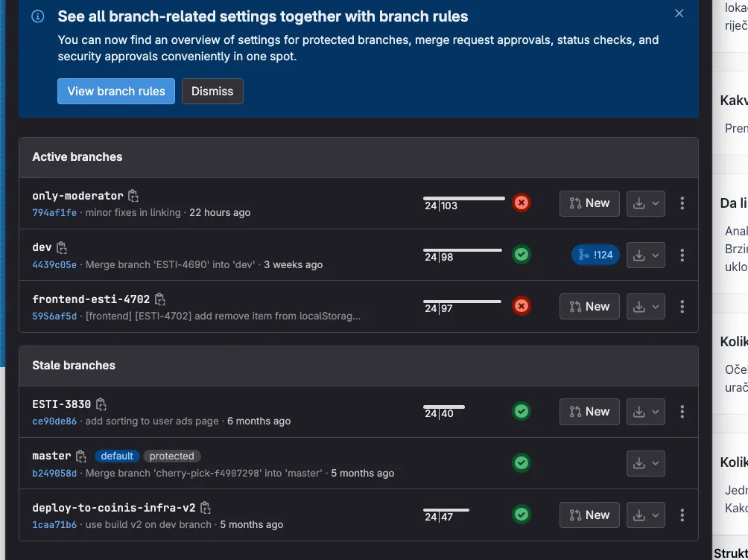
Task: Open merge request !124 for dev
Action: (x=595, y=255)
